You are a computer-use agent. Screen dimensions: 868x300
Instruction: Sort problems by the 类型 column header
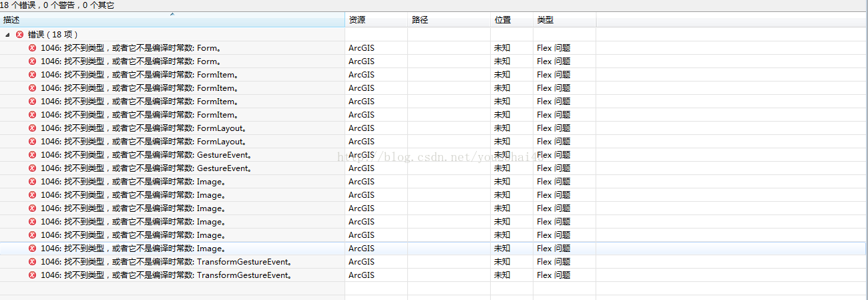[565, 20]
